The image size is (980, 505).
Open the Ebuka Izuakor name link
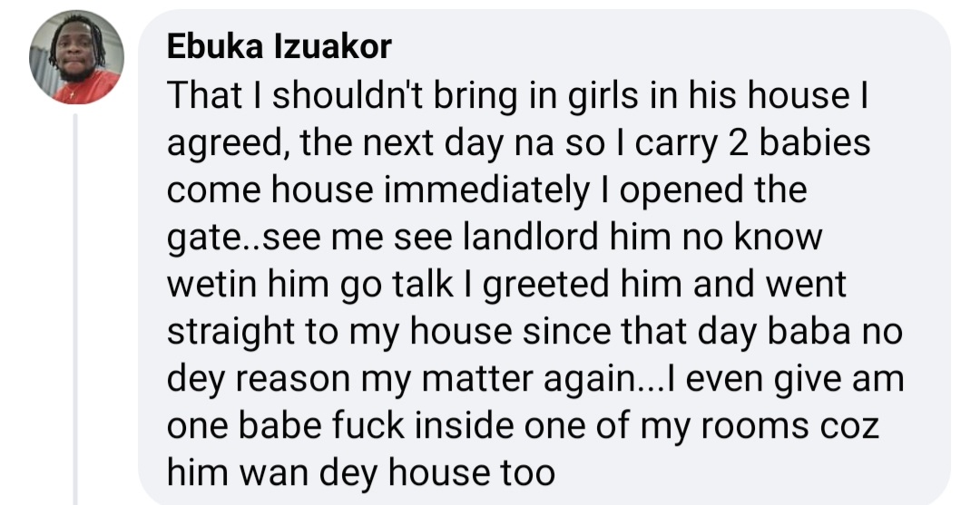coord(279,47)
